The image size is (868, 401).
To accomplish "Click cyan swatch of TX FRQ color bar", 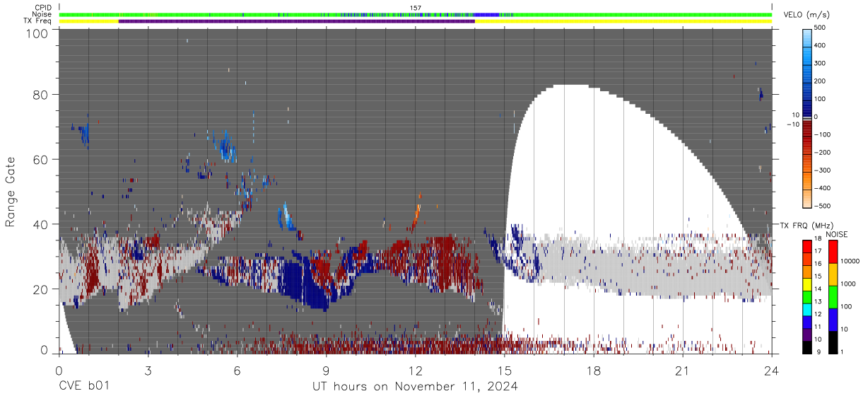I will click(x=807, y=308).
